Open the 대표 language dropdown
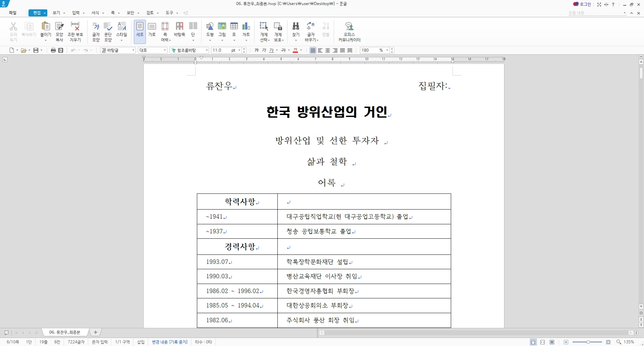This screenshot has width=644, height=346. click(165, 50)
